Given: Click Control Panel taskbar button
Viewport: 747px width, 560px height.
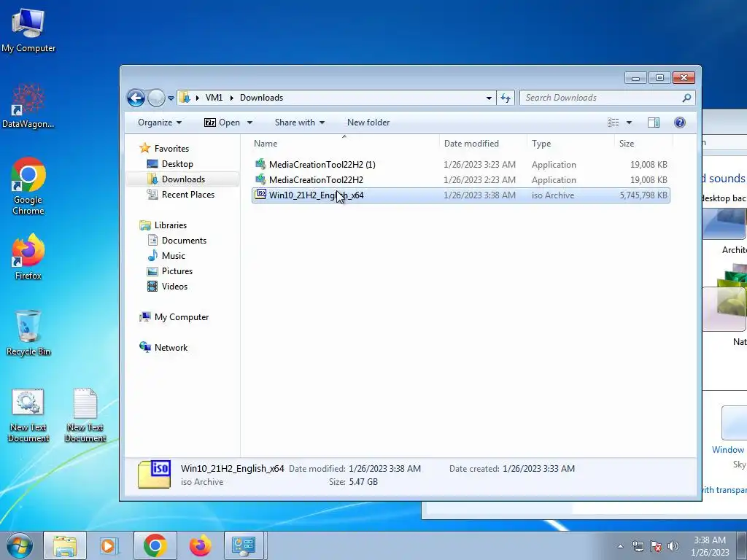Looking at the screenshot, I should [x=244, y=545].
